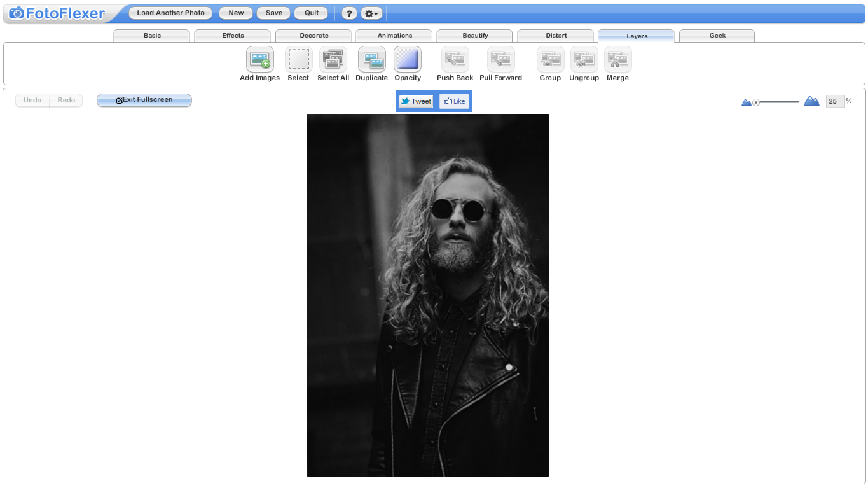Merge layers using the Merge icon
The height and width of the screenshot is (488, 868).
(617, 60)
